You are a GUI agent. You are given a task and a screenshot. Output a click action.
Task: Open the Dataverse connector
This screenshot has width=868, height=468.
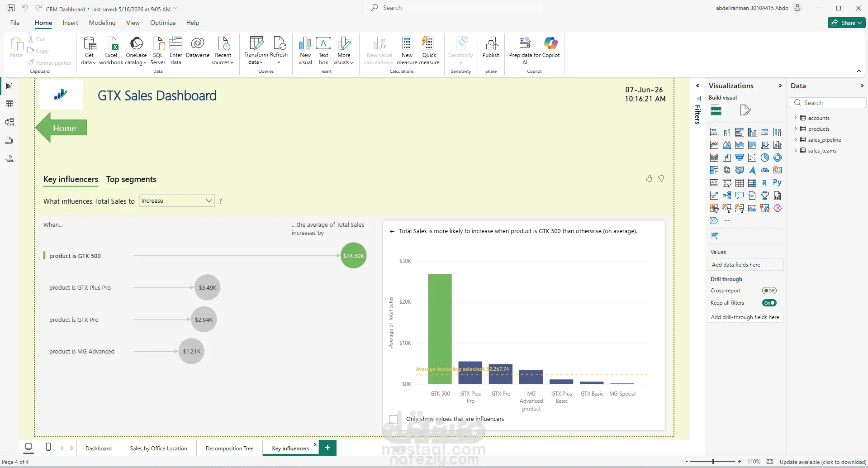[x=198, y=48]
